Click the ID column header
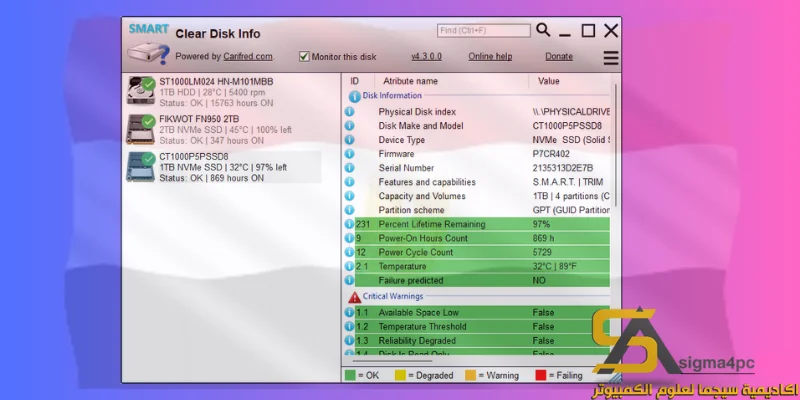 click(x=355, y=81)
